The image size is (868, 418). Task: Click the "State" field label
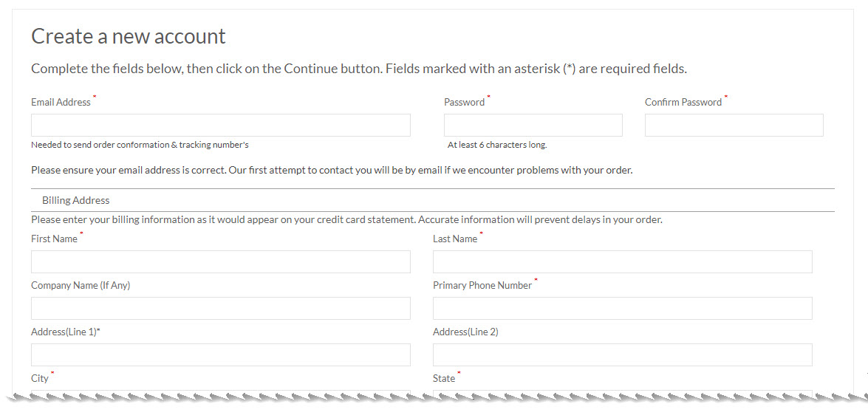point(444,379)
